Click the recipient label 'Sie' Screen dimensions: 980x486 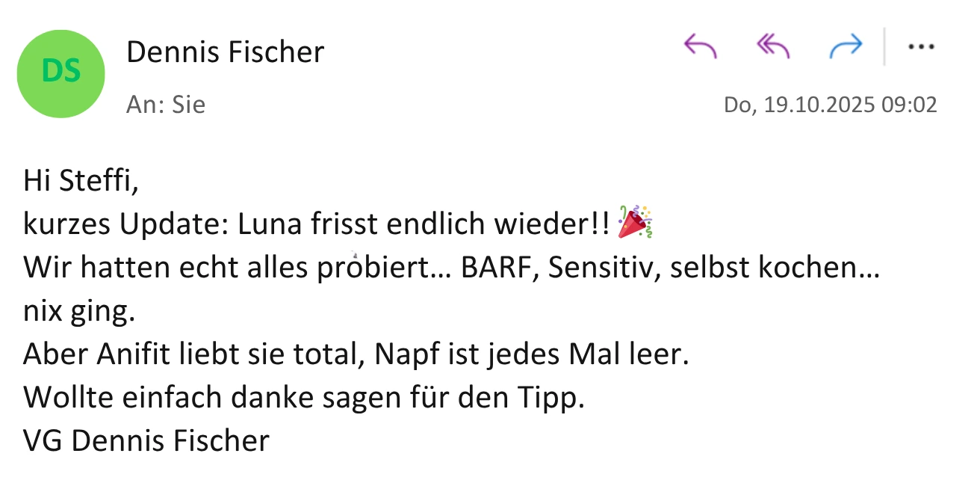[x=188, y=105]
